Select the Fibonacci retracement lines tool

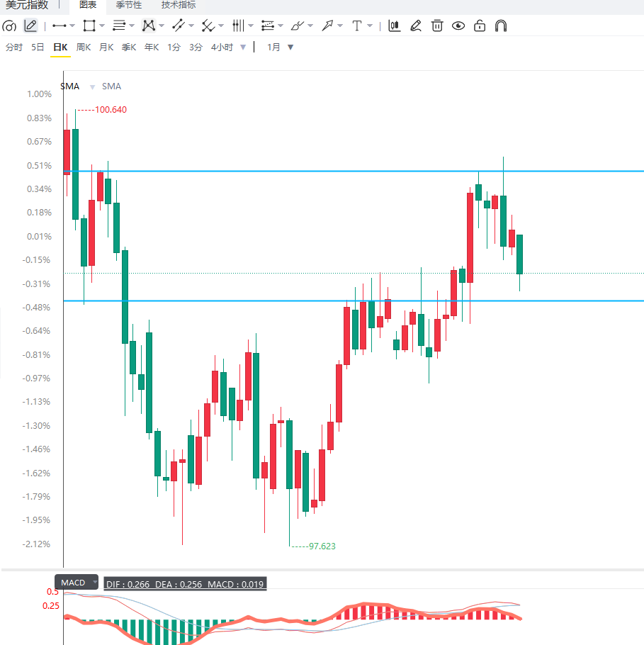(268, 26)
